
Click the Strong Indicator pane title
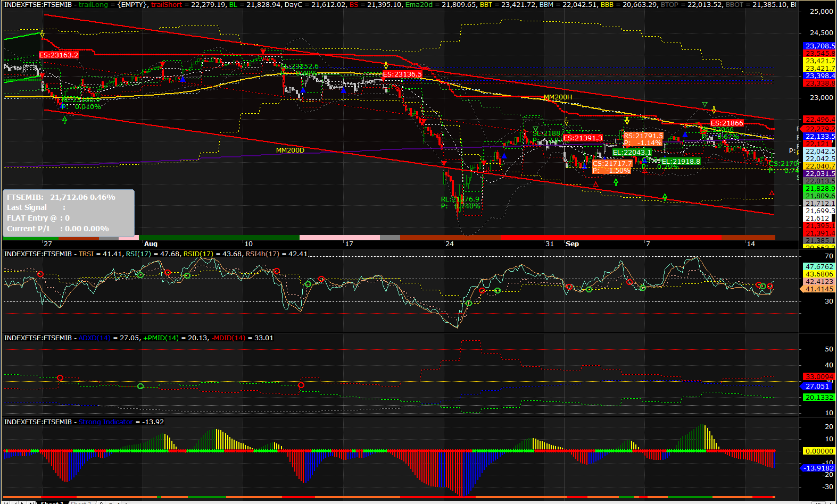[121, 422]
